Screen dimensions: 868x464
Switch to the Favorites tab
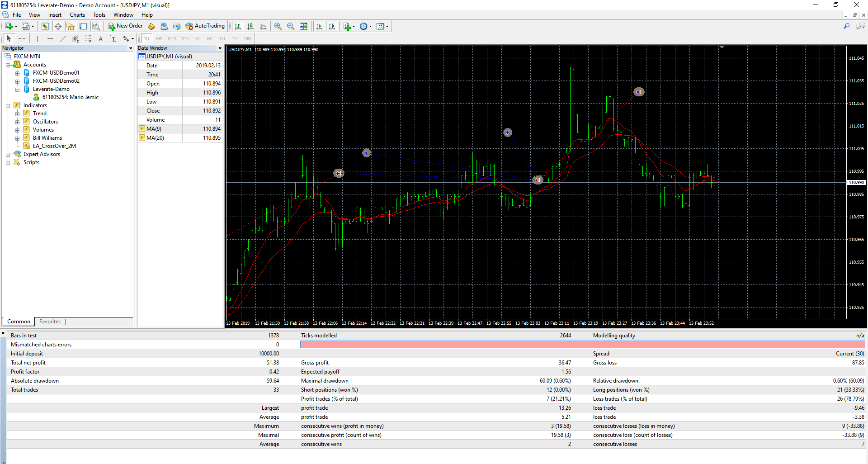(50, 322)
